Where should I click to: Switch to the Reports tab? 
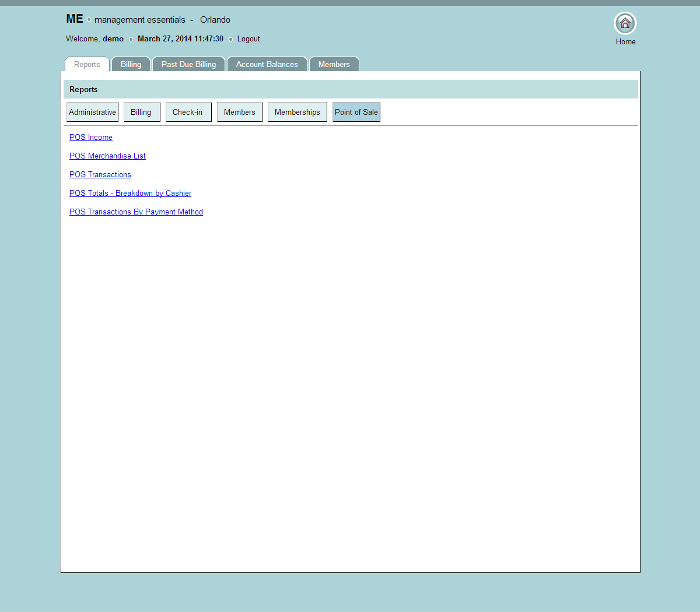point(87,65)
